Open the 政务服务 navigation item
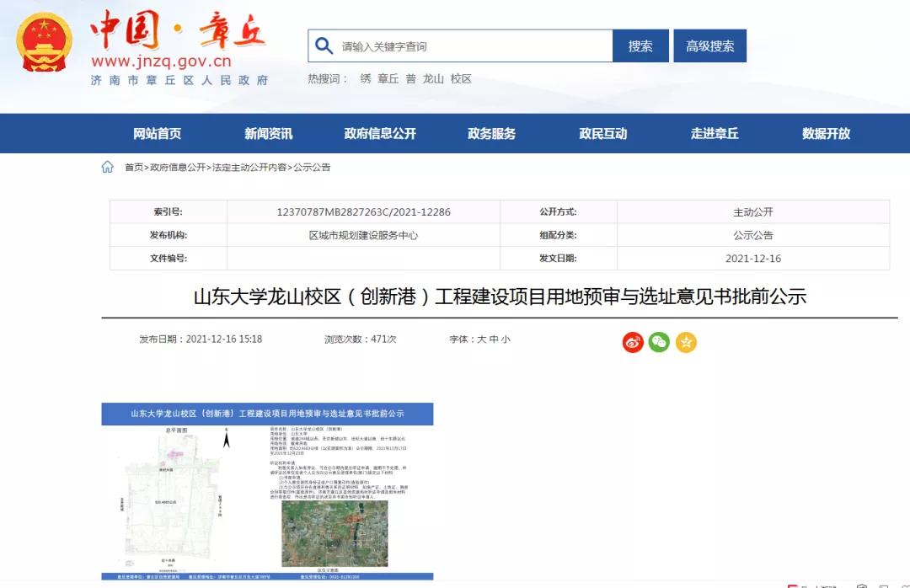Viewport: 910px width, 588px height. [490, 133]
